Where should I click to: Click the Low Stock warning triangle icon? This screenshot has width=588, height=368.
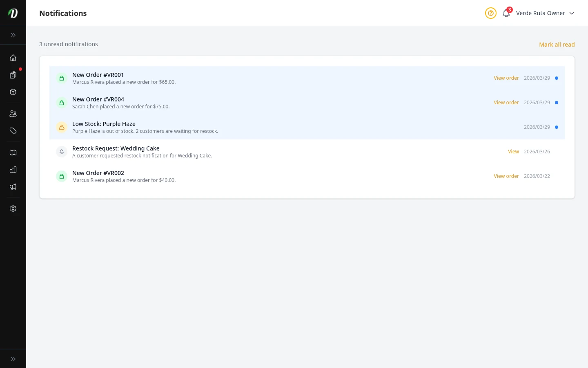click(62, 127)
